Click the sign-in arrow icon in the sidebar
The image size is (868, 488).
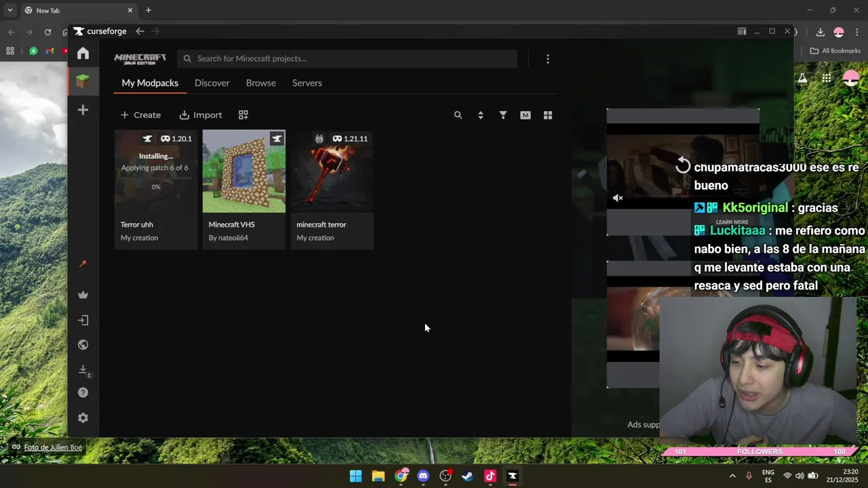(83, 320)
